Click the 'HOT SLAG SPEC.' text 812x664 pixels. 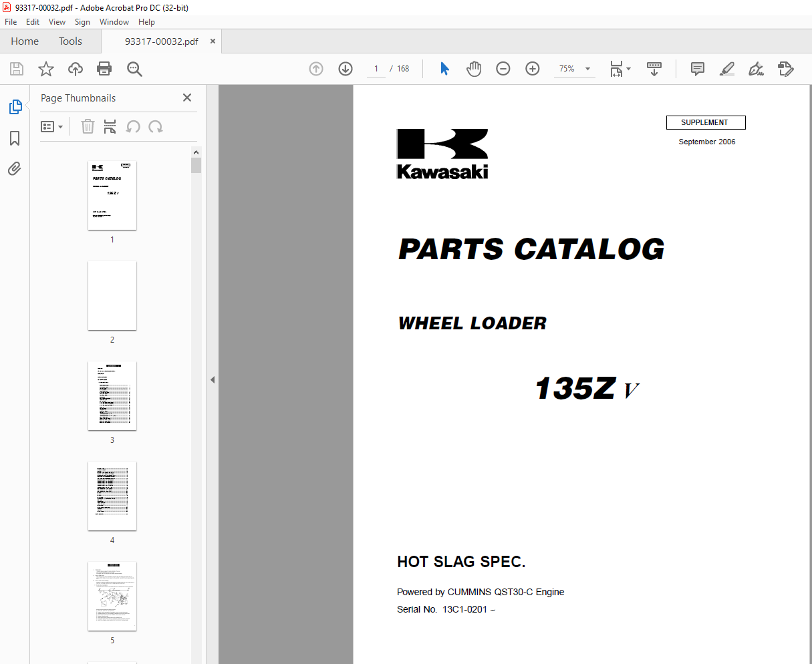click(461, 562)
